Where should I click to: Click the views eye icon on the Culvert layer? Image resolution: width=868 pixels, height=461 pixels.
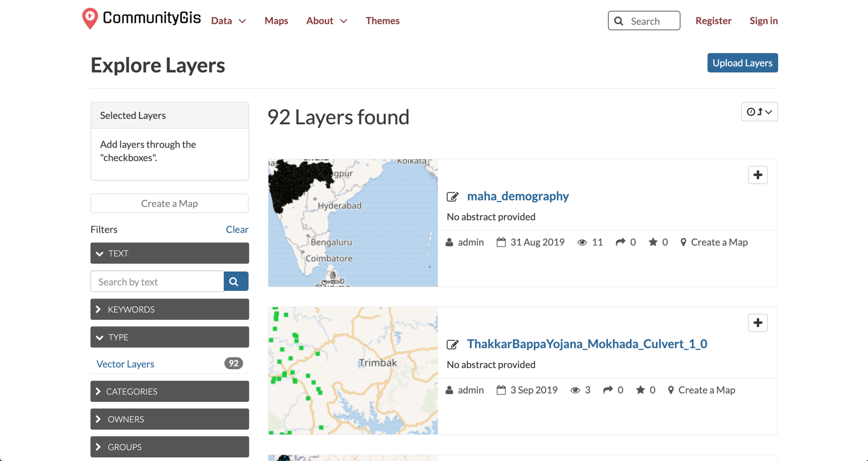(575, 390)
